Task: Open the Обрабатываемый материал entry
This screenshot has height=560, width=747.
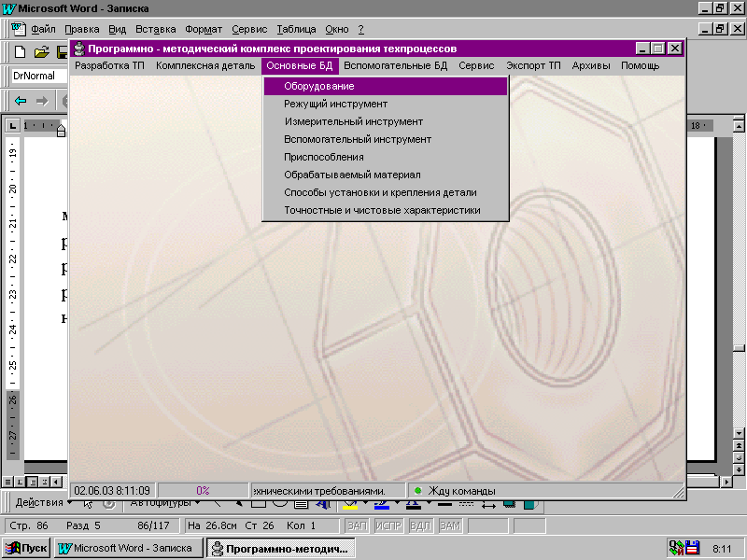Action: tap(386, 175)
